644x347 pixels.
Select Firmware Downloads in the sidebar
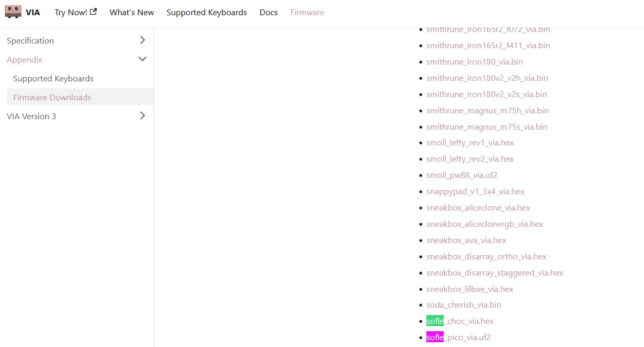52,98
